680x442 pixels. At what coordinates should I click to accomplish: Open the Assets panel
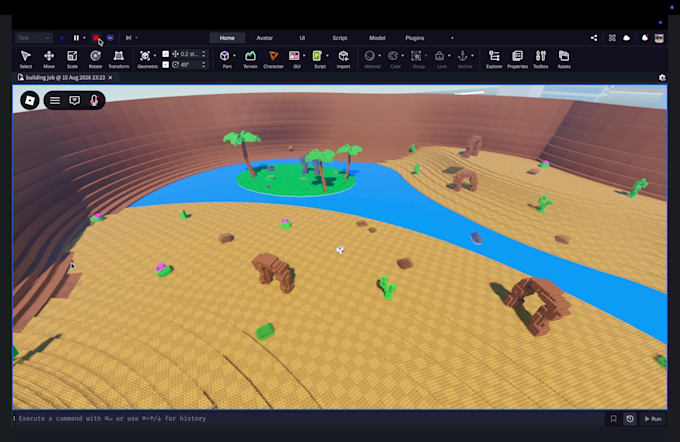click(564, 59)
